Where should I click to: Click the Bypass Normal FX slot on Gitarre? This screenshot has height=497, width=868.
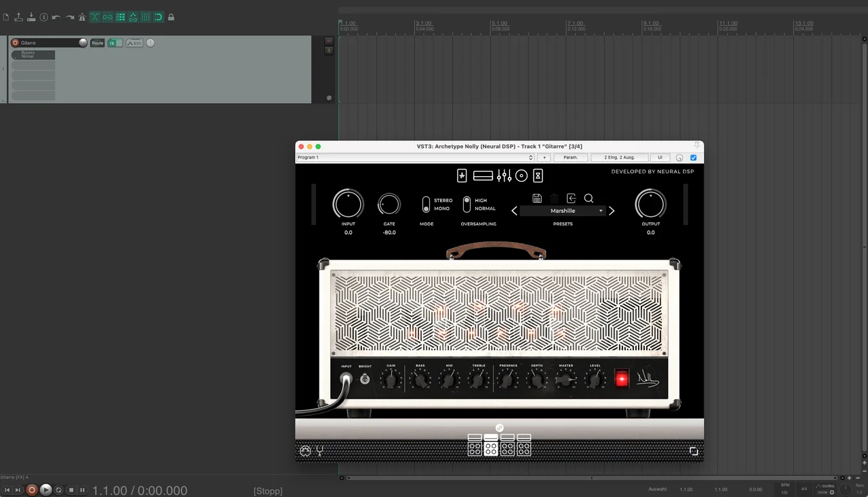[x=33, y=55]
